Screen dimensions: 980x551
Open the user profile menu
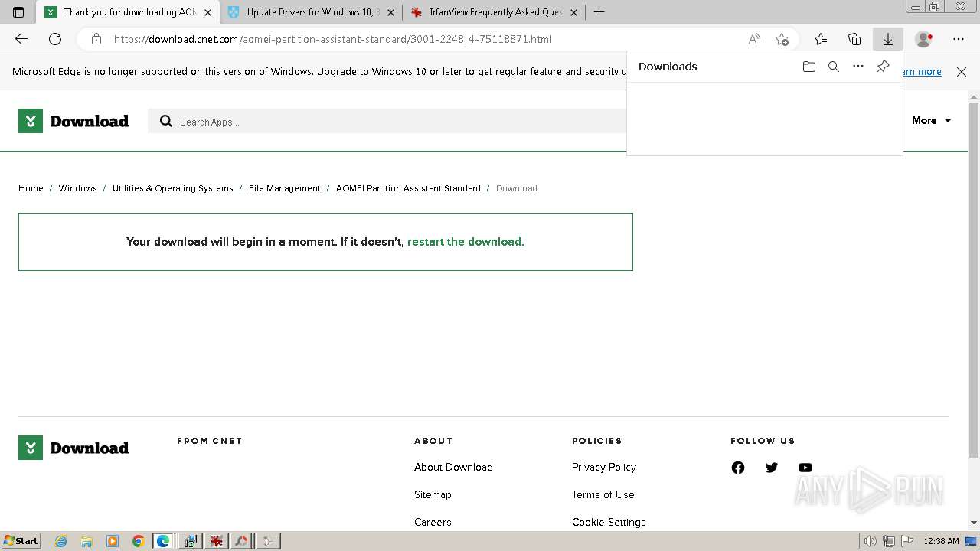(924, 39)
